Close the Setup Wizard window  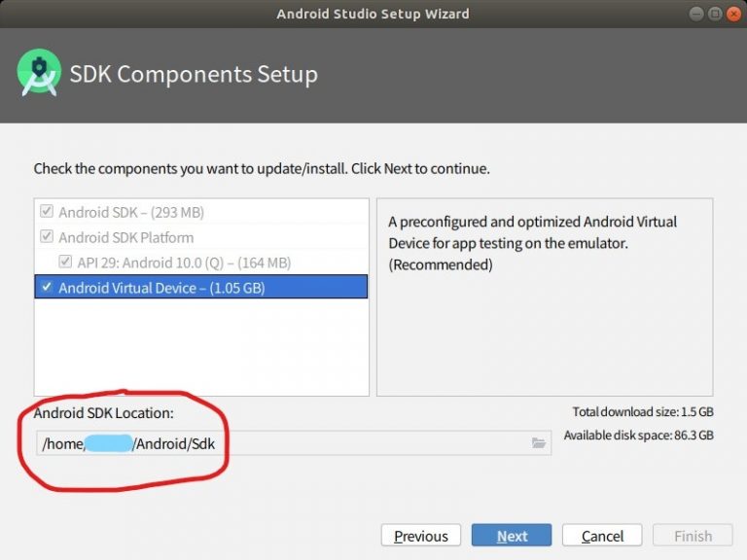[732, 14]
